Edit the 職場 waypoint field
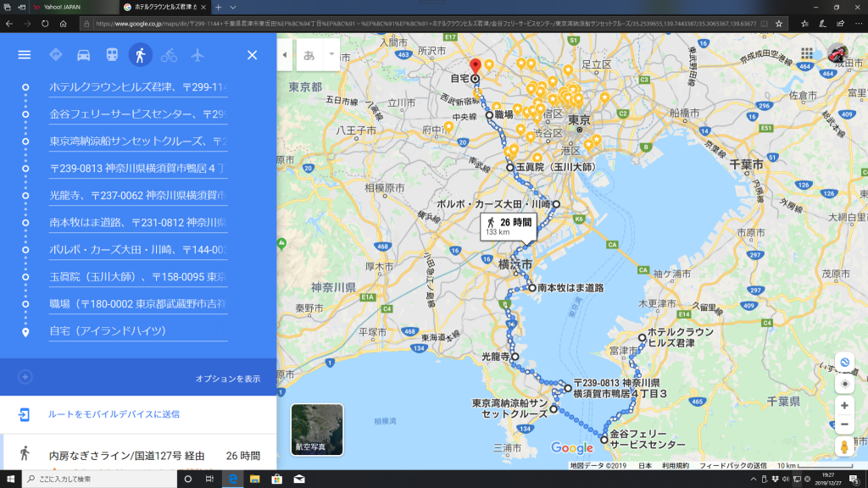The height and width of the screenshot is (488, 868). (138, 304)
